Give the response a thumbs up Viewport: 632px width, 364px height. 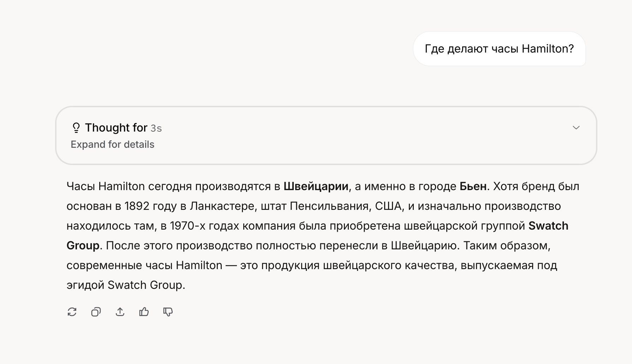coord(144,312)
